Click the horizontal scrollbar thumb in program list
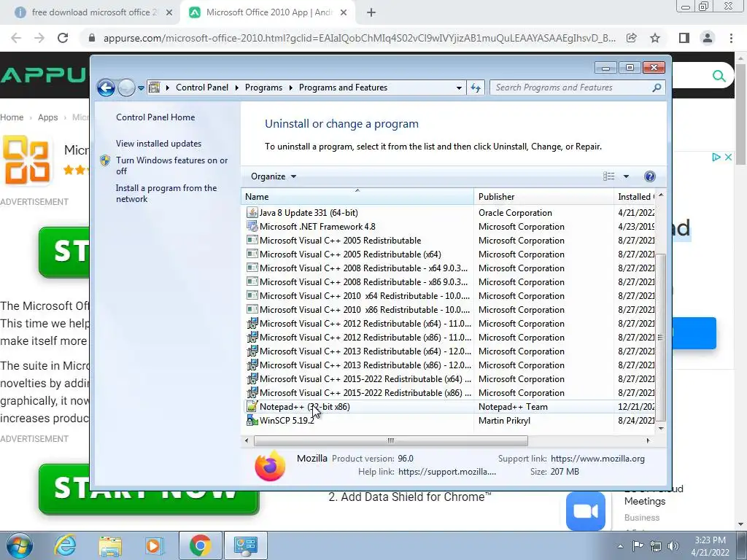Viewport: 747px width, 560px height. [x=391, y=440]
